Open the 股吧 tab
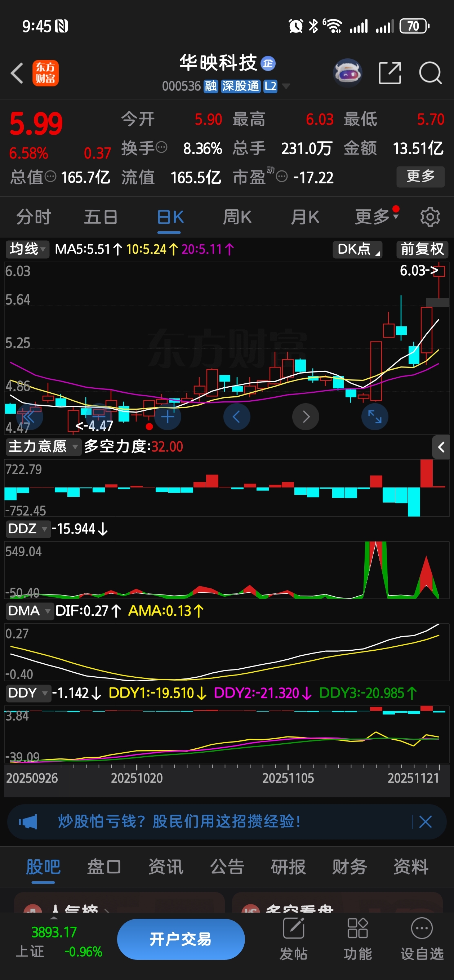This screenshot has width=454, height=980. [43, 867]
